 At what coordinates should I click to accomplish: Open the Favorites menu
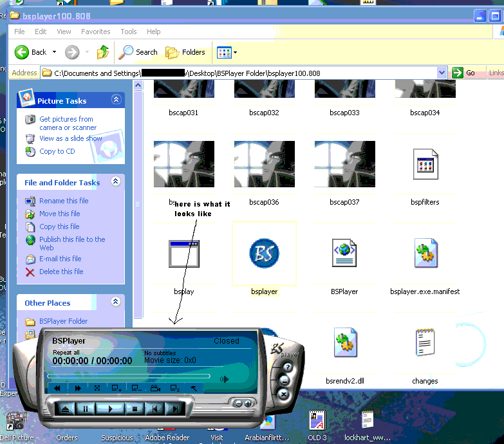click(x=95, y=32)
